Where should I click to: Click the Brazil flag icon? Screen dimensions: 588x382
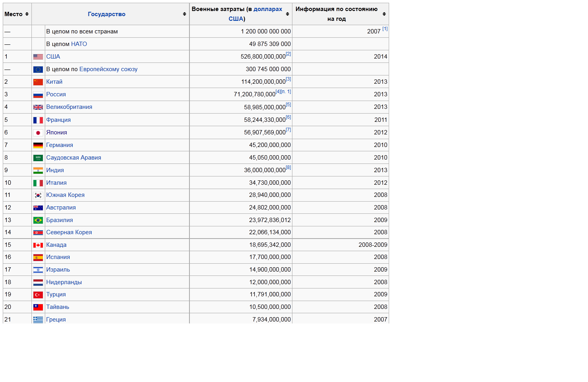click(x=38, y=220)
